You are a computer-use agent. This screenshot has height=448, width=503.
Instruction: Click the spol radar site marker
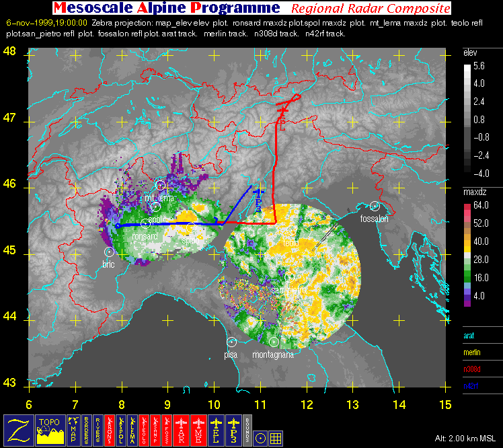point(155,207)
